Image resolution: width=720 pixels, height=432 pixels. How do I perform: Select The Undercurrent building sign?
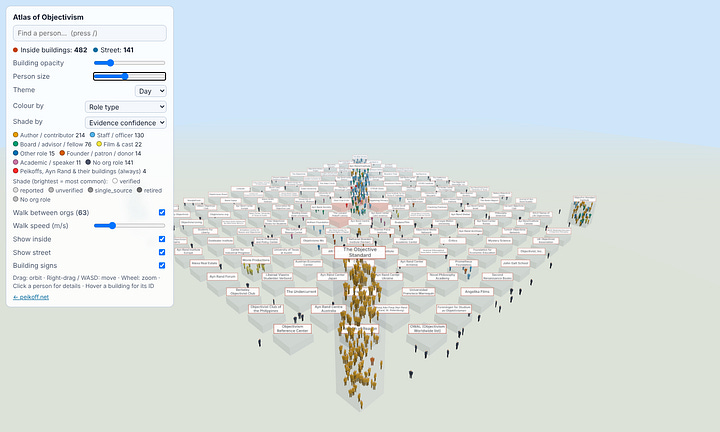point(301,292)
